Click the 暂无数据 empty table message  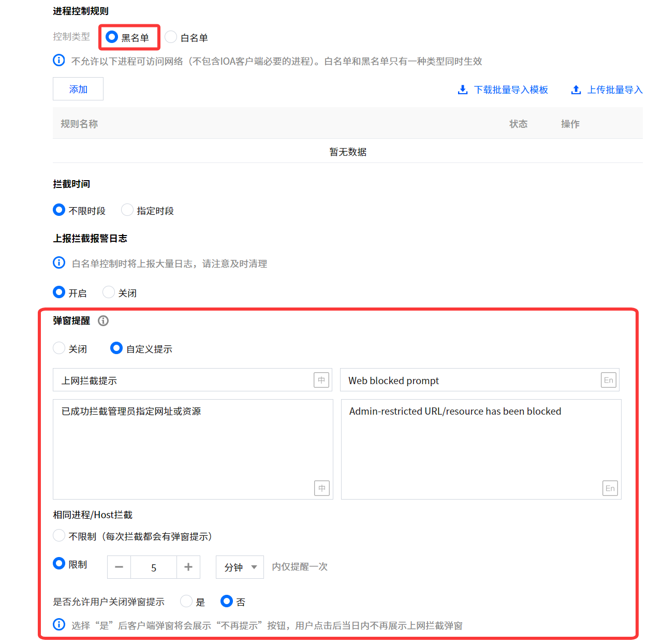click(348, 152)
